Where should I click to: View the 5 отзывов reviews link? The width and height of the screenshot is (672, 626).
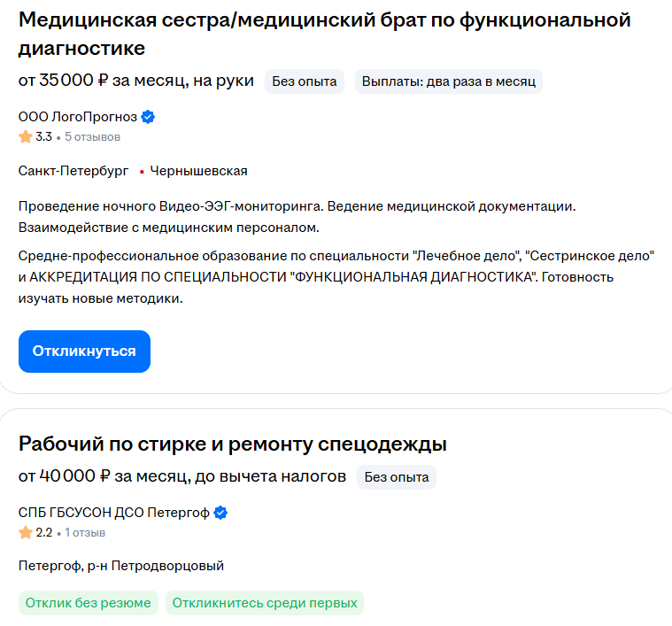pos(93,137)
